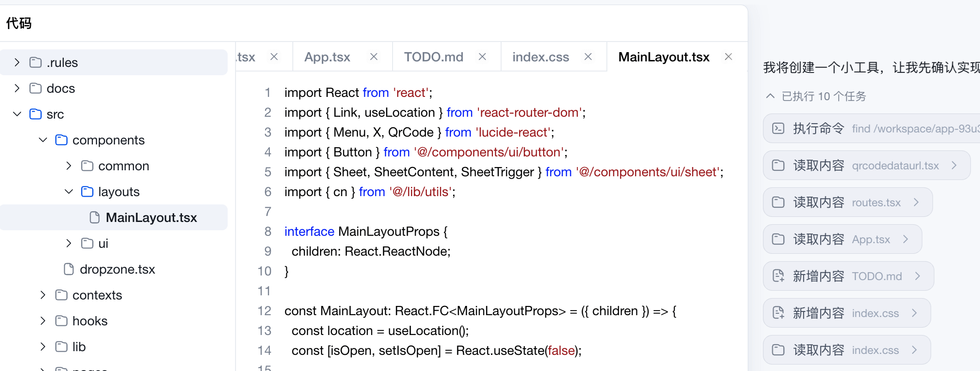Image resolution: width=980 pixels, height=371 pixels.
Task: Close the App.tsx editor tab
Action: coord(374,57)
